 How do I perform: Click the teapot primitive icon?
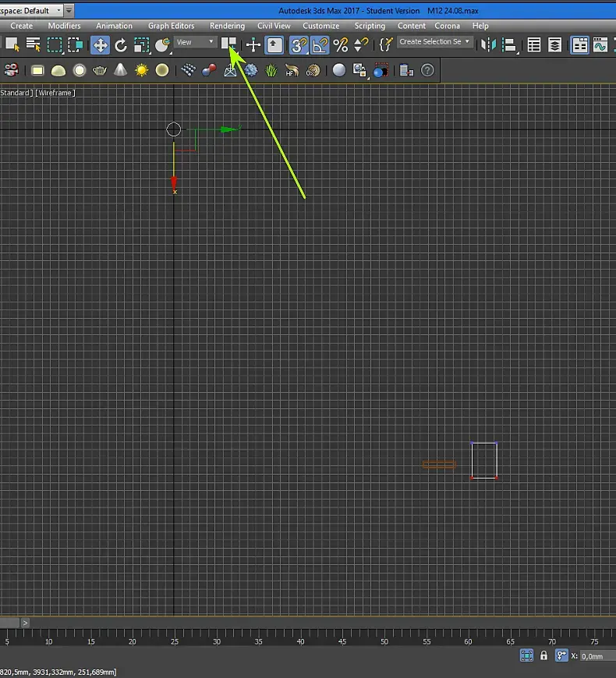100,71
